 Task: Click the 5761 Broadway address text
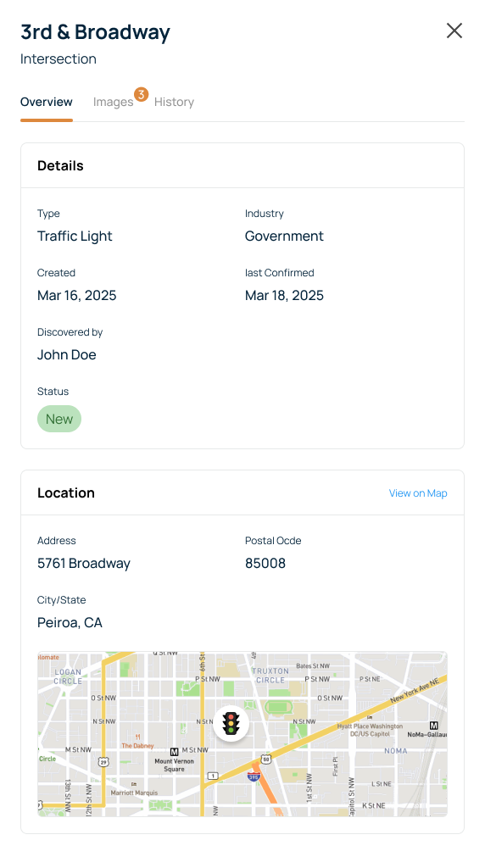[84, 564]
